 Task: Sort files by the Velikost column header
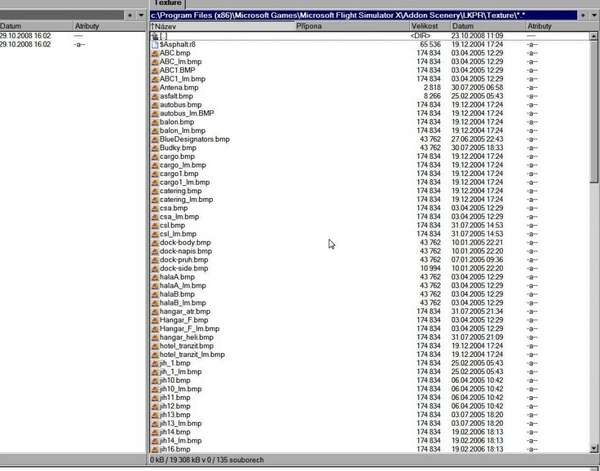pyautogui.click(x=427, y=26)
